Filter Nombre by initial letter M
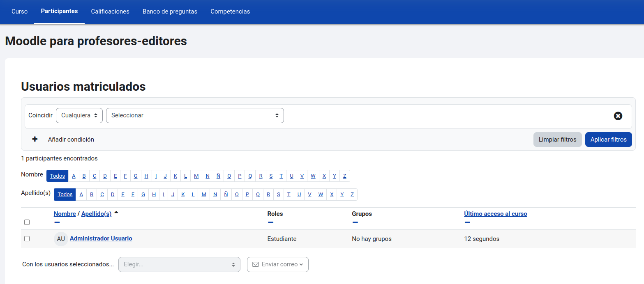This screenshot has width=644, height=284. [x=196, y=176]
